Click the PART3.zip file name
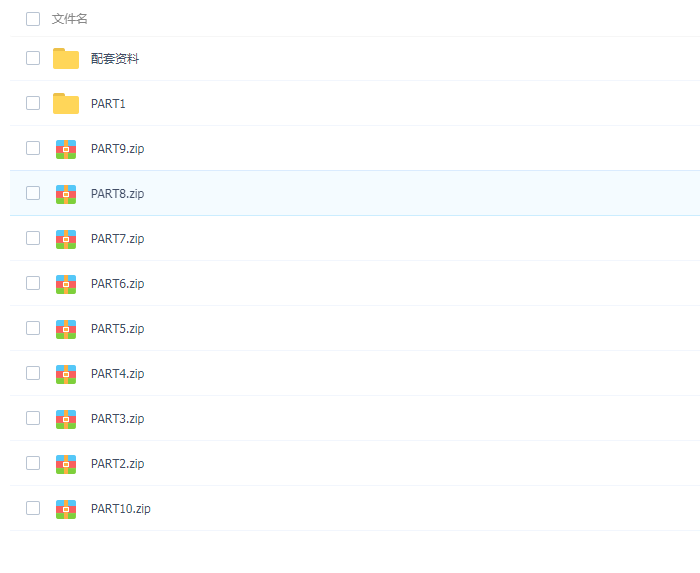The height and width of the screenshot is (573, 700). (117, 419)
